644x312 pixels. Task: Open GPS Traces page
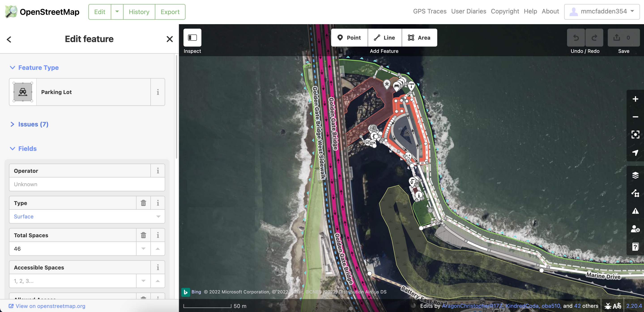pos(429,11)
